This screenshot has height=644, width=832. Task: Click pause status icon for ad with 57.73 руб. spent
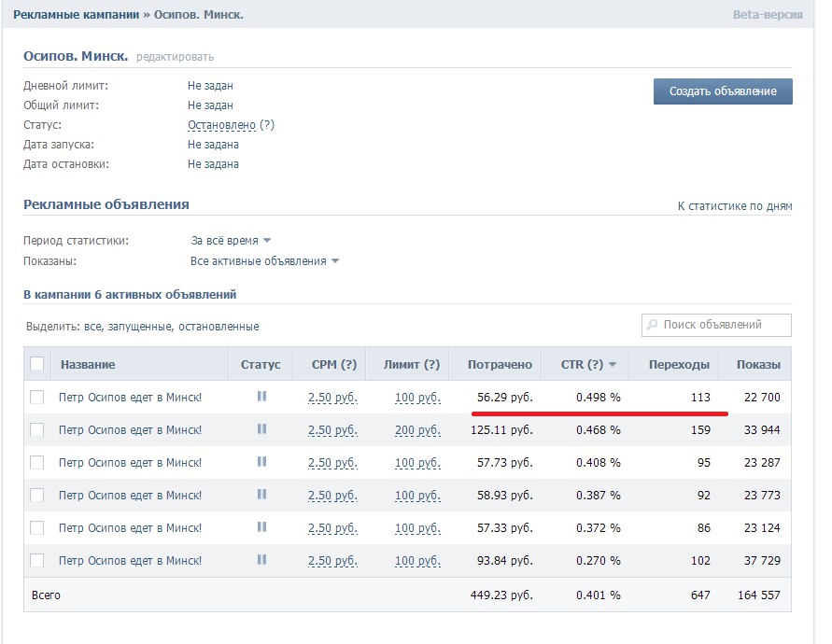(261, 462)
